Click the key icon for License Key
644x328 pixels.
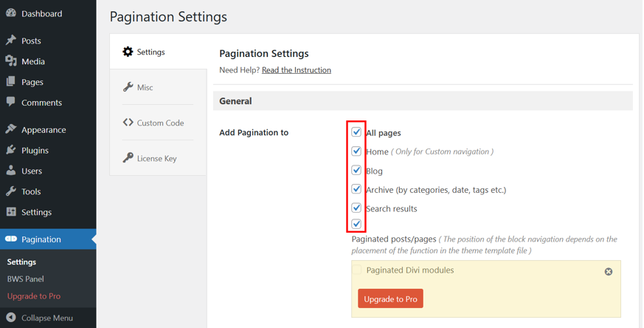click(x=128, y=157)
